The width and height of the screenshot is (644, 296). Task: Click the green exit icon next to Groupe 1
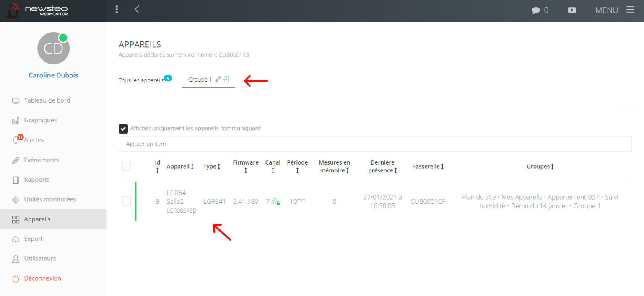click(x=226, y=79)
